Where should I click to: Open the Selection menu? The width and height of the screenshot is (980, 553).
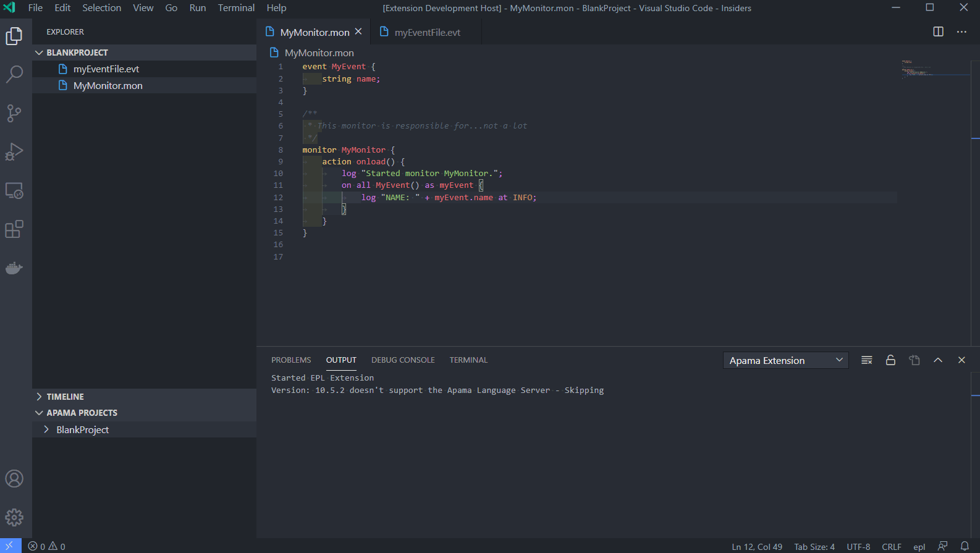pyautogui.click(x=102, y=8)
